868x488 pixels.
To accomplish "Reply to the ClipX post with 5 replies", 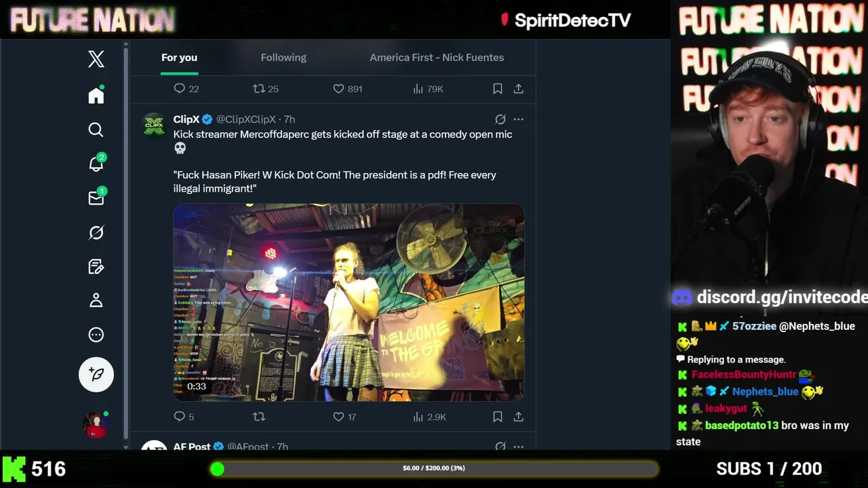I will [184, 417].
